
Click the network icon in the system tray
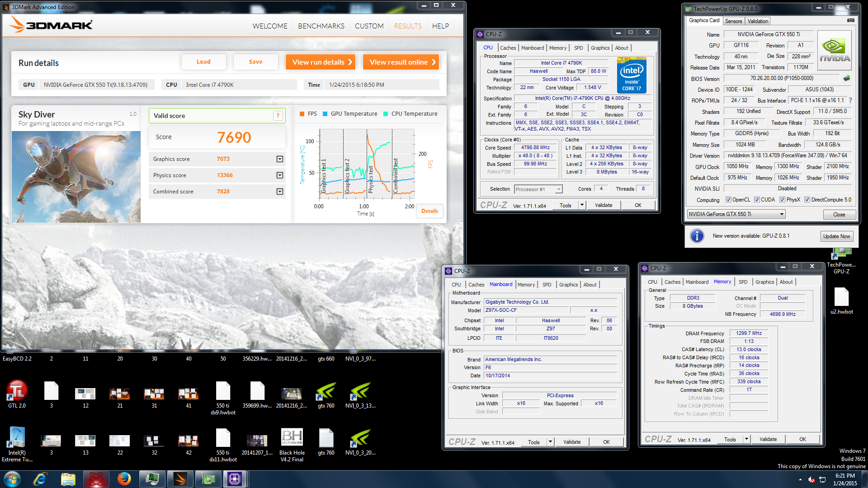pyautogui.click(x=821, y=479)
